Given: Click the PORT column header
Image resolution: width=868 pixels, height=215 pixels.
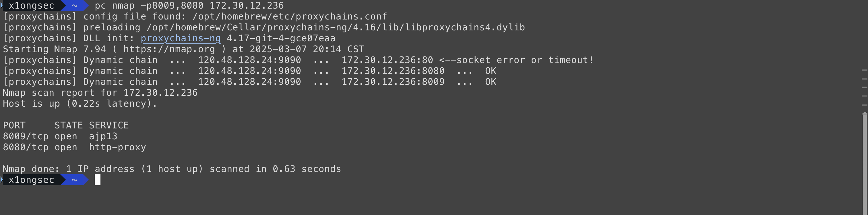Looking at the screenshot, I should pyautogui.click(x=14, y=126).
